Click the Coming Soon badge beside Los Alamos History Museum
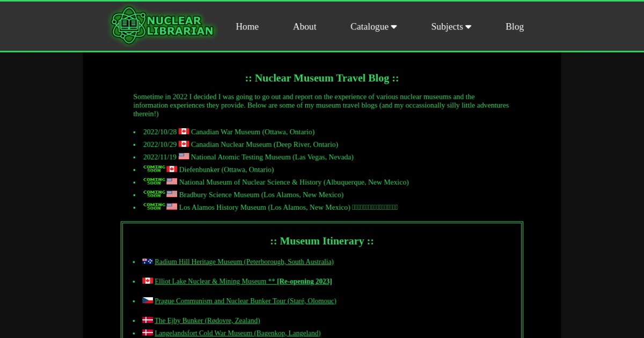 [154, 206]
